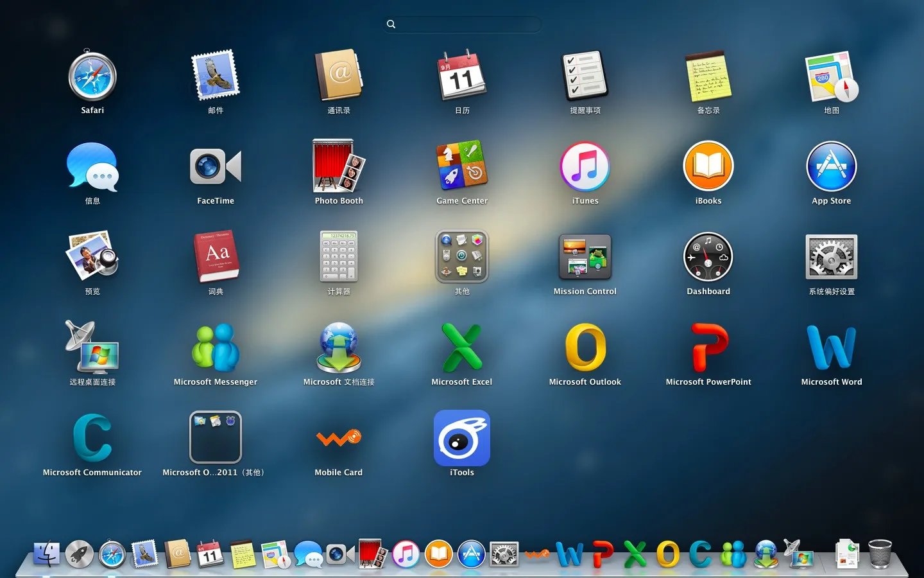924x578 pixels.
Task: Launch iTunes
Action: click(585, 168)
